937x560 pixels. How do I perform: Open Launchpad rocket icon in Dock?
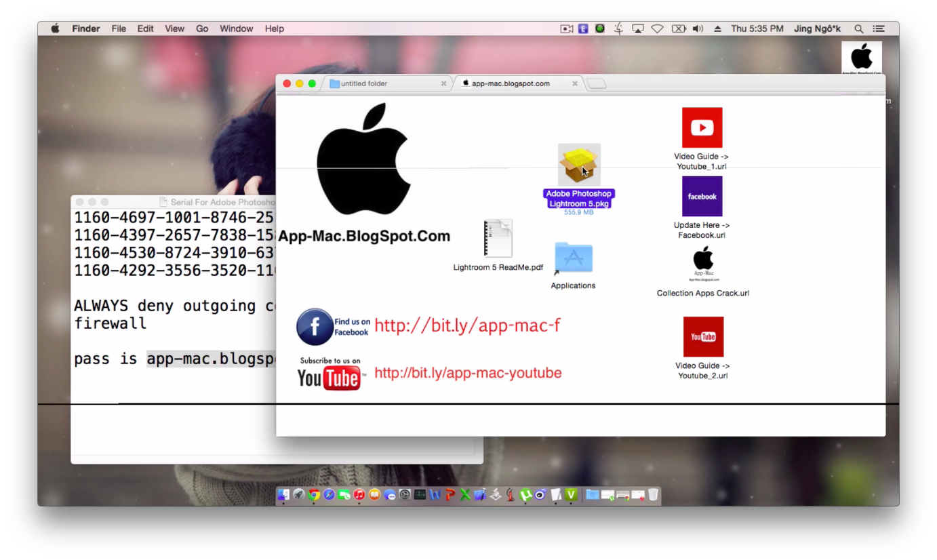(x=299, y=495)
